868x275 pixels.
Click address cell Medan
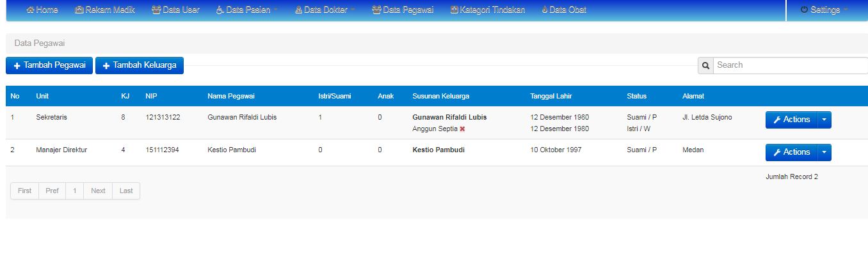pos(693,150)
